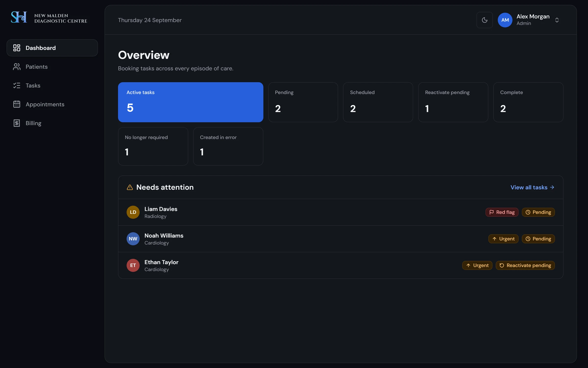
Task: Select the Dashboard sidebar item
Action: pyautogui.click(x=52, y=48)
